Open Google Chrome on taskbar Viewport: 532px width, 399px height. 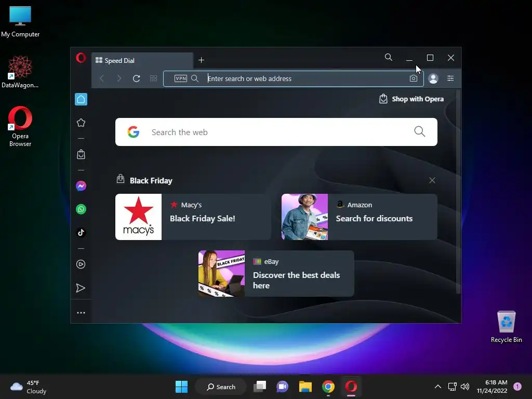328,387
